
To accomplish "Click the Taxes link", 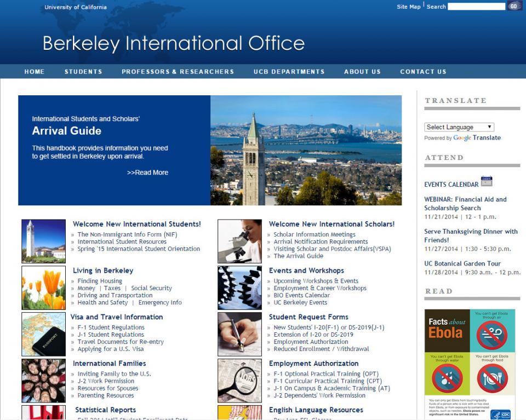I will click(112, 288).
